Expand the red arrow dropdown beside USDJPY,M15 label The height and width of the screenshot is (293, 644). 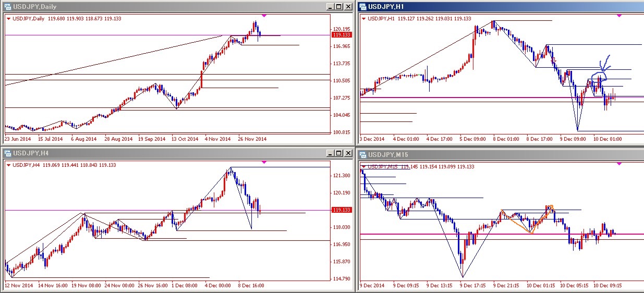coord(364,167)
